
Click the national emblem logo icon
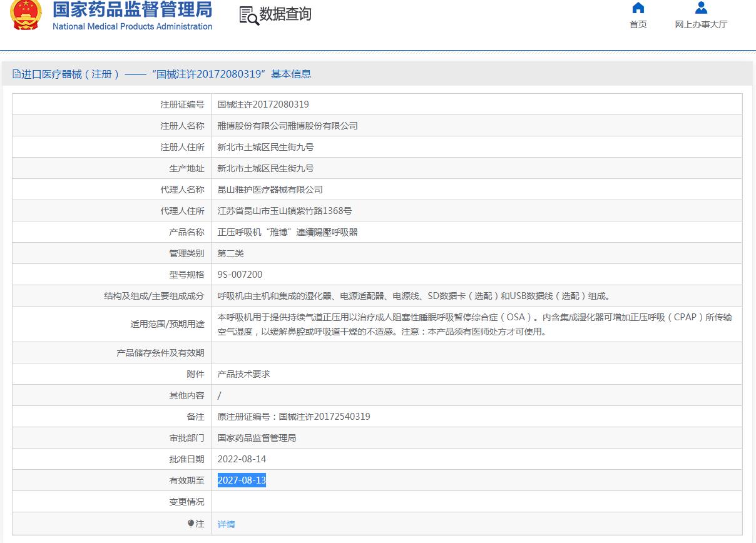coord(26,14)
